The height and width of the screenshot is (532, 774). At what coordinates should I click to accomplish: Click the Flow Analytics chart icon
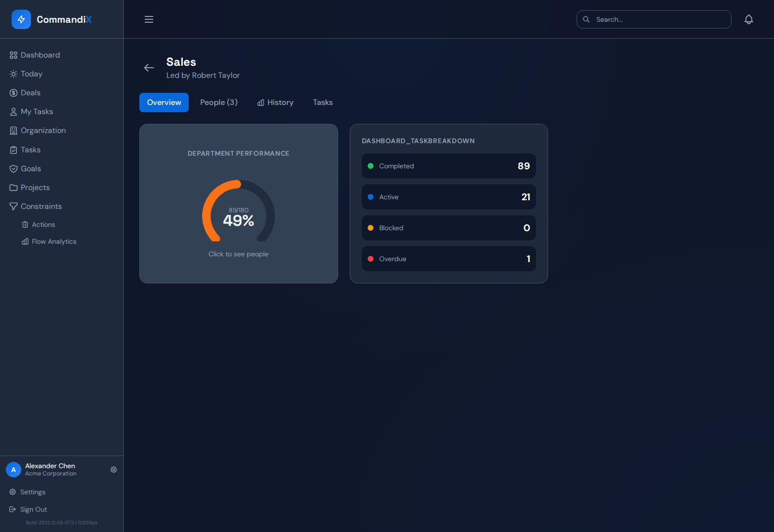[25, 241]
